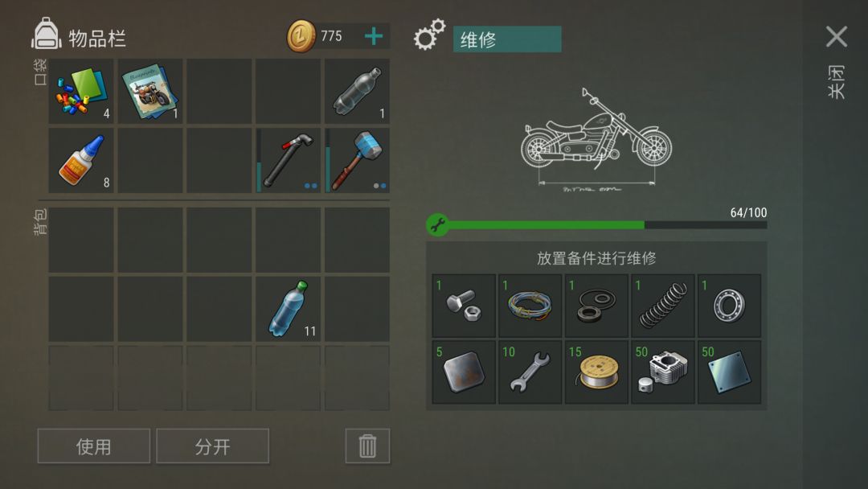This screenshot has width=868, height=489.
Task: Select the water bottle stack of 11
Action: tap(288, 309)
